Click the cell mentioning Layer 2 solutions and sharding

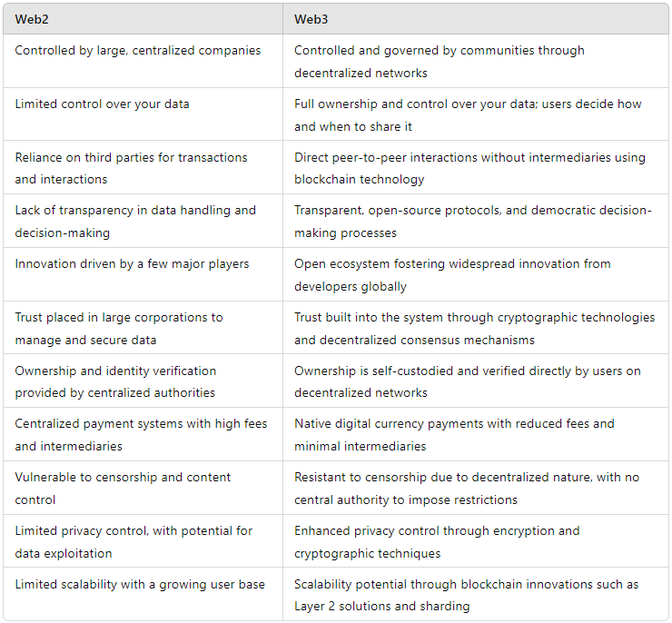tap(468, 595)
